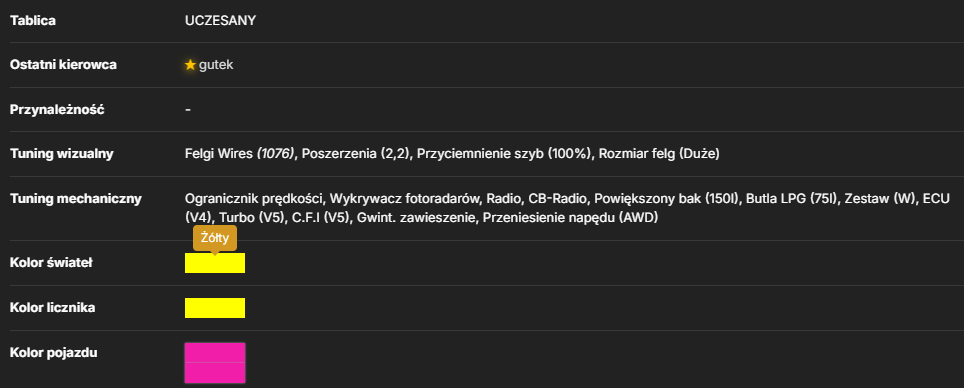Open the gutek driver profile link
The width and height of the screenshot is (964, 388).
[216, 65]
